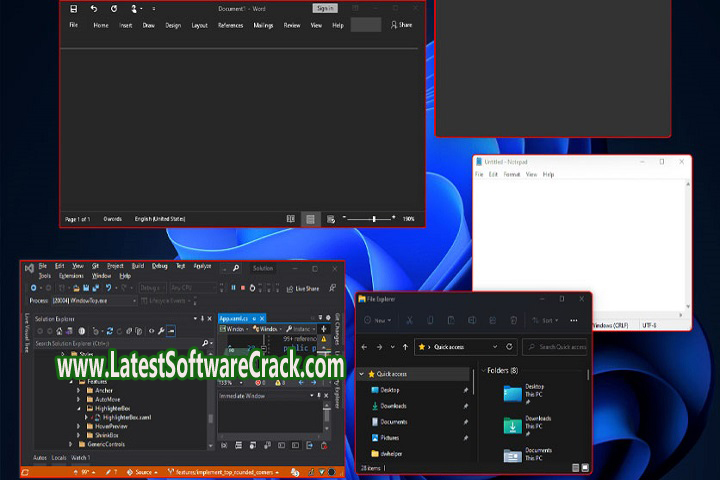The width and height of the screenshot is (720, 480).
Task: Click Search Solution Explorer field
Action: coord(118,344)
